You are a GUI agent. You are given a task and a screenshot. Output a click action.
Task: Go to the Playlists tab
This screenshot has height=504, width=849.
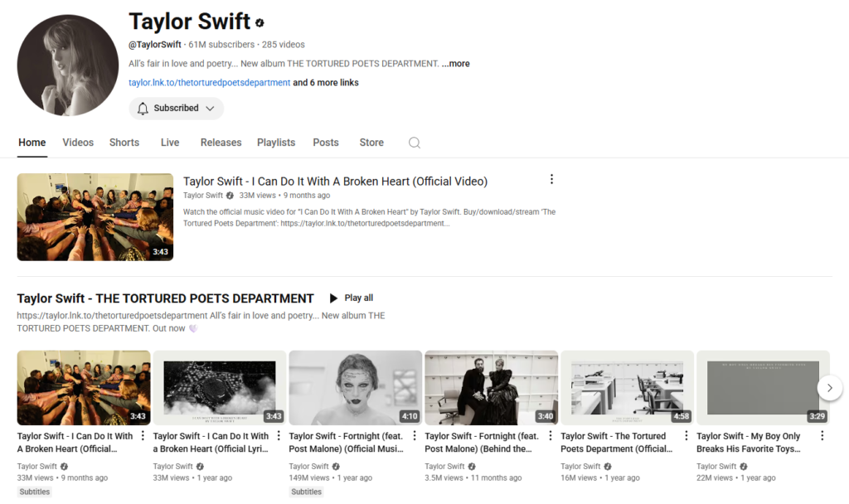point(276,143)
